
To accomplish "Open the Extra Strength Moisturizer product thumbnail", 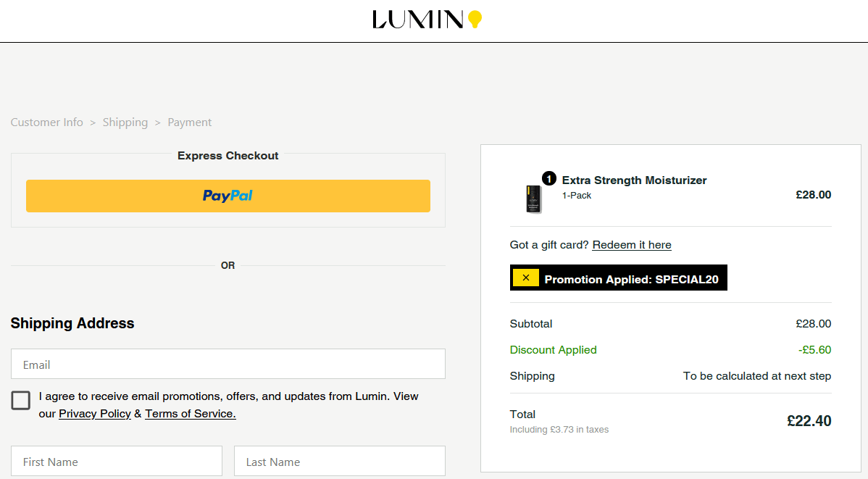I will tap(534, 199).
